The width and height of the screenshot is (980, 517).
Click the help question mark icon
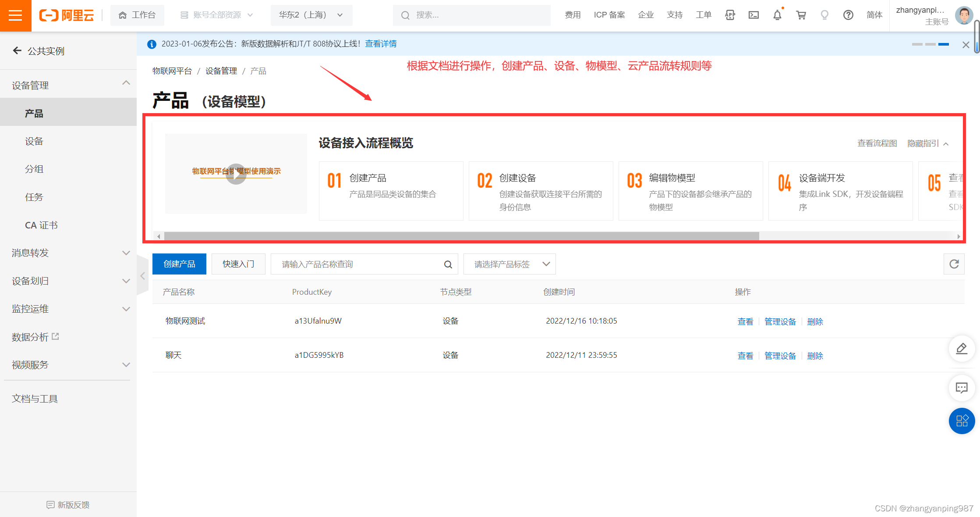click(x=848, y=15)
